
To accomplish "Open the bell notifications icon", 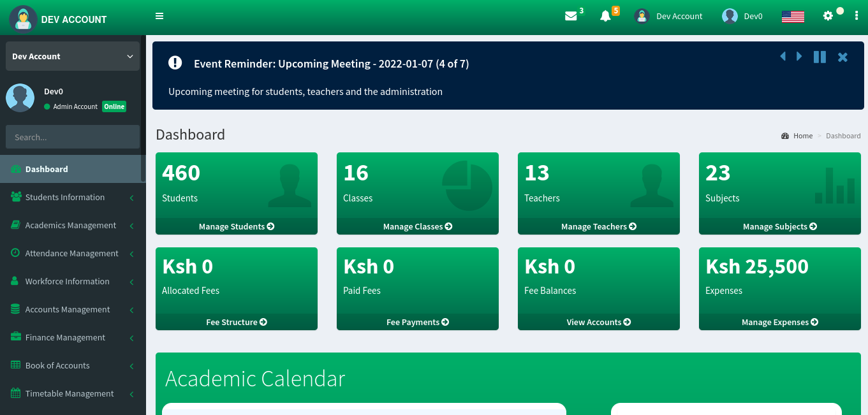I will [x=605, y=16].
